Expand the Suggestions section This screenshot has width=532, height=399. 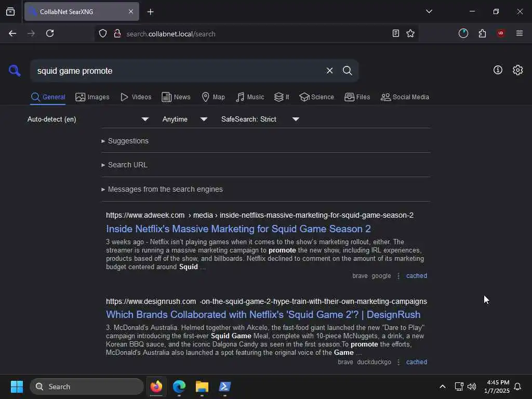(x=125, y=141)
